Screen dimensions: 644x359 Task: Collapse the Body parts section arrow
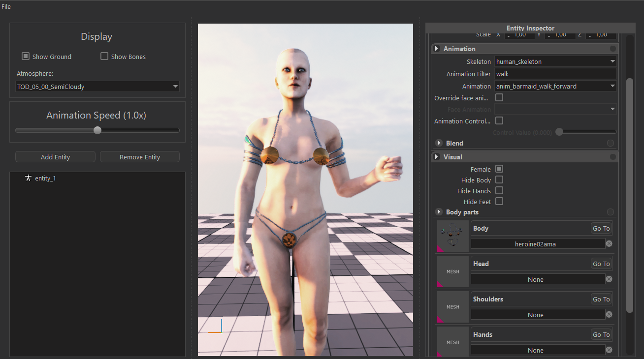(x=438, y=212)
